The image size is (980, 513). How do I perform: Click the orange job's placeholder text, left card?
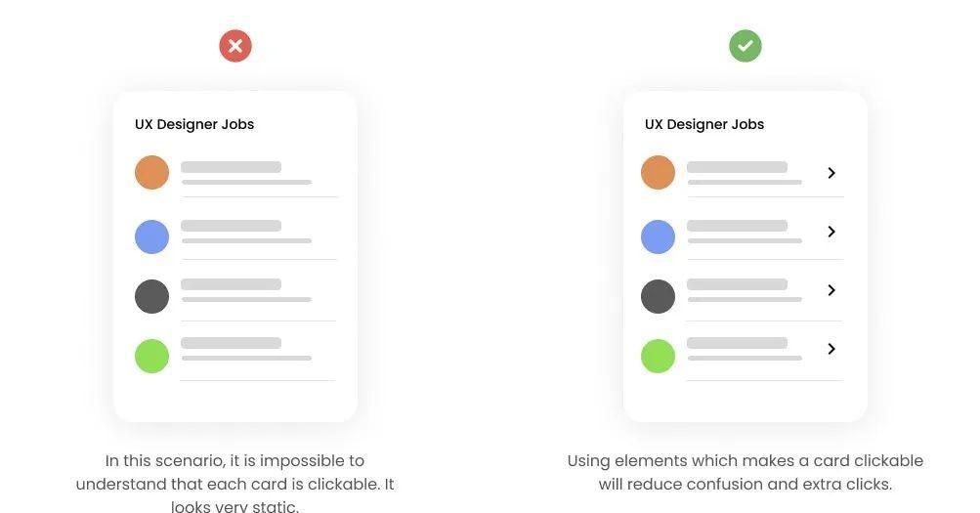click(x=246, y=173)
